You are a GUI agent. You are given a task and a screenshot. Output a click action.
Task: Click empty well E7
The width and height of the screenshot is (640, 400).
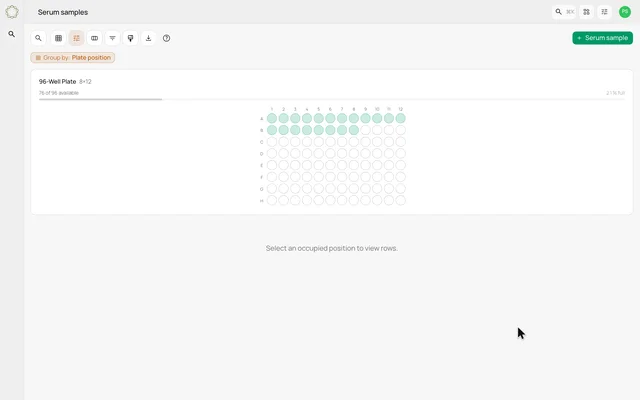coord(342,165)
